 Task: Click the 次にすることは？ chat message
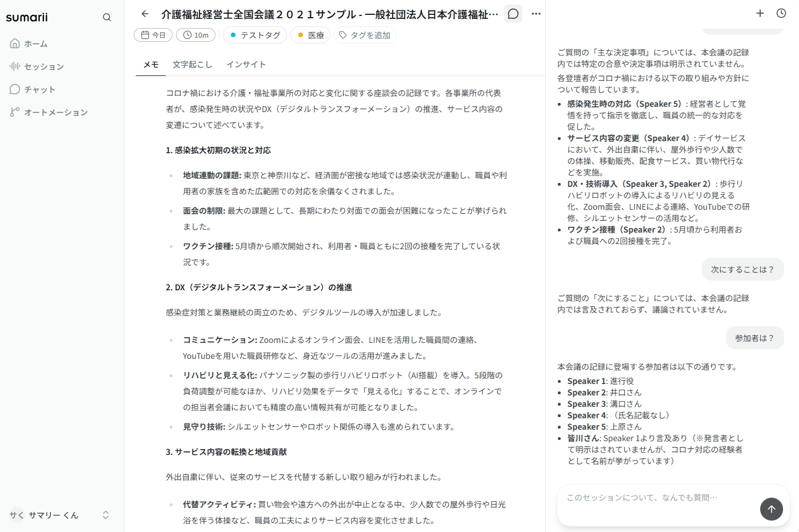pyautogui.click(x=742, y=269)
